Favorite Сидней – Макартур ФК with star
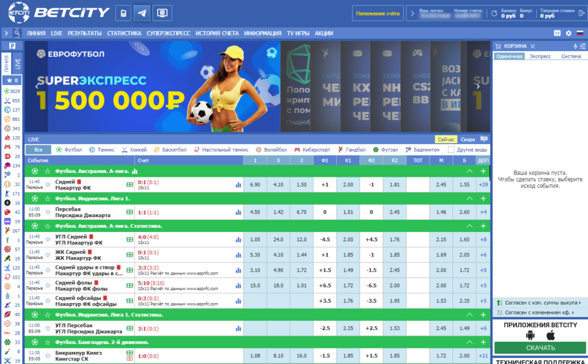This screenshot has height=364, width=588. point(48,185)
